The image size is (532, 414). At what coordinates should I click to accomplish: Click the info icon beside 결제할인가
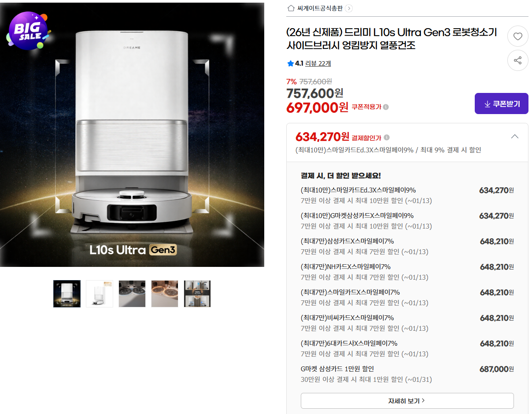click(x=387, y=137)
